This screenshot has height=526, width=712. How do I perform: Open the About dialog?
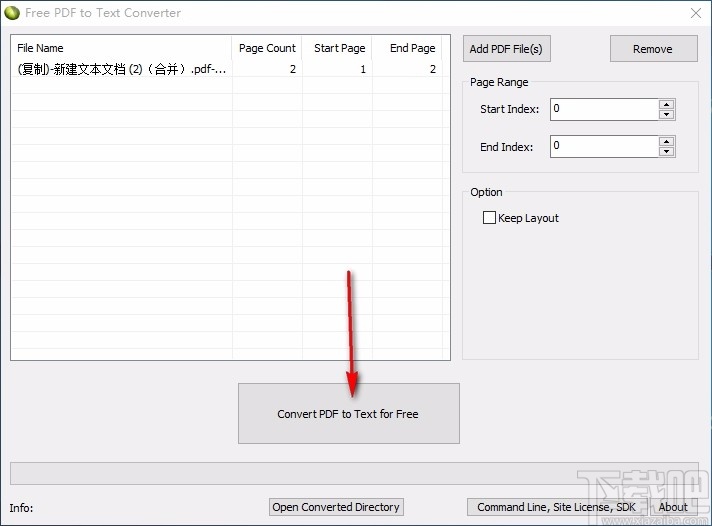pos(673,507)
